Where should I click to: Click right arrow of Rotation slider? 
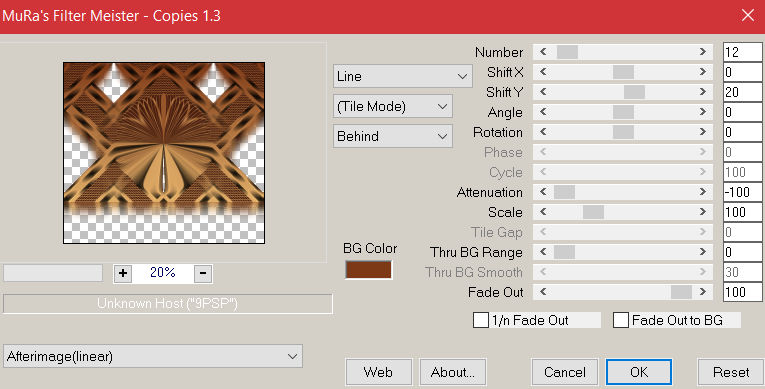703,132
